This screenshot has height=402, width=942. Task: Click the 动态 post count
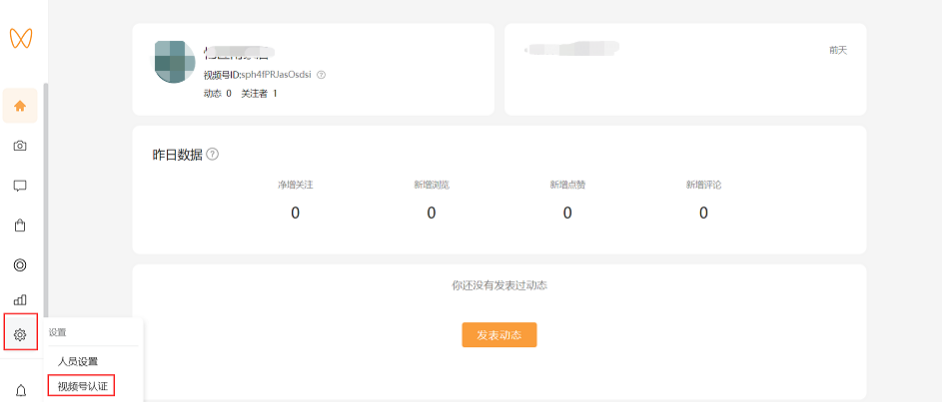[x=217, y=93]
